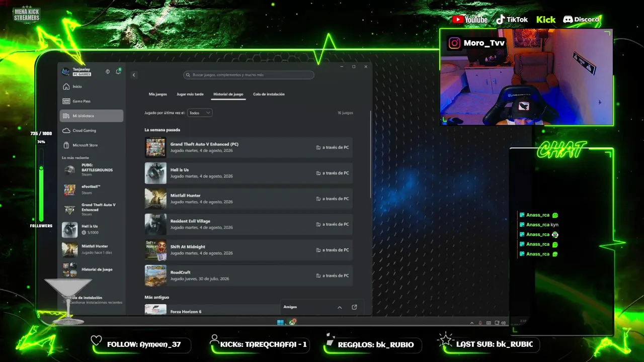Click 'a través de PC' on Resident Evil Village row
This screenshot has width=644, height=362.
pos(333,224)
